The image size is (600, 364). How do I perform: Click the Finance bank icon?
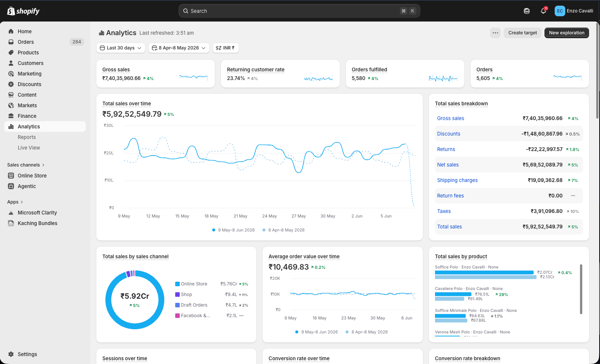click(11, 116)
